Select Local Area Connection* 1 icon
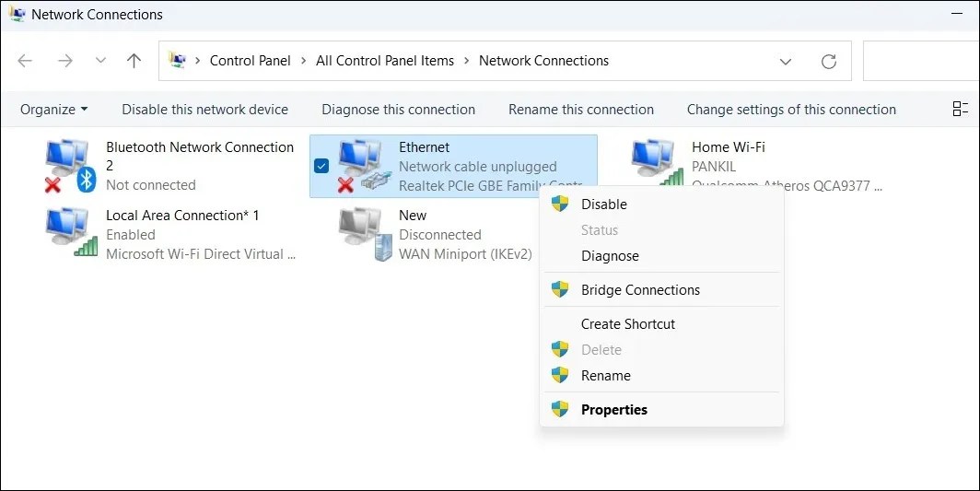The height and width of the screenshot is (491, 980). [71, 232]
